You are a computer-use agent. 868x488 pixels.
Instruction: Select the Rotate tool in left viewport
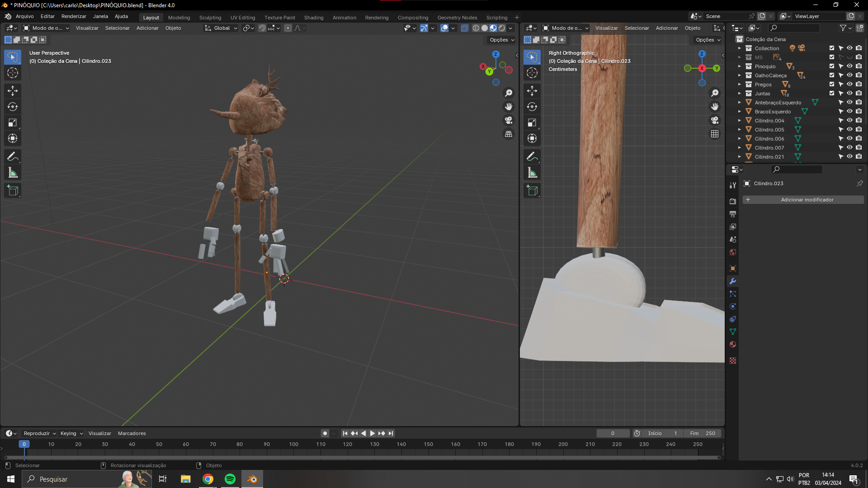[x=13, y=107]
